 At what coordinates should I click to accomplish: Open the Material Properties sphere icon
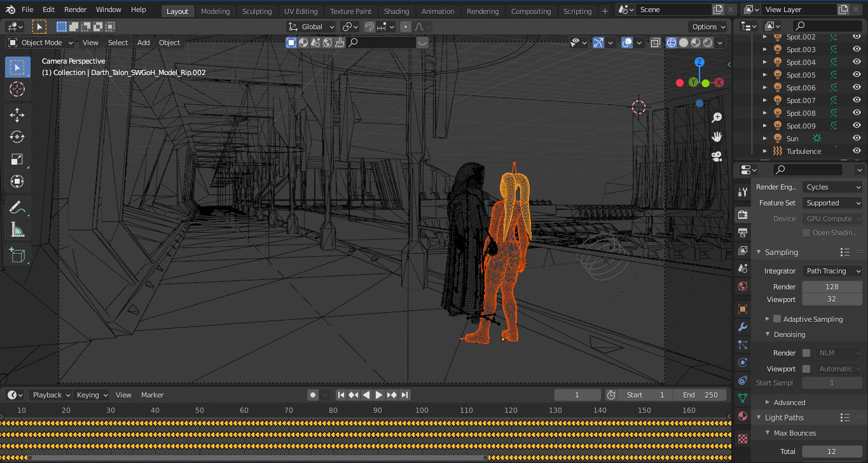(742, 415)
